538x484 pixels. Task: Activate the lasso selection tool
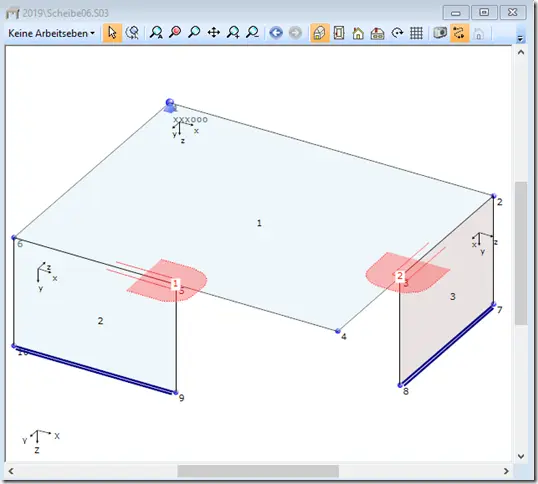(132, 33)
